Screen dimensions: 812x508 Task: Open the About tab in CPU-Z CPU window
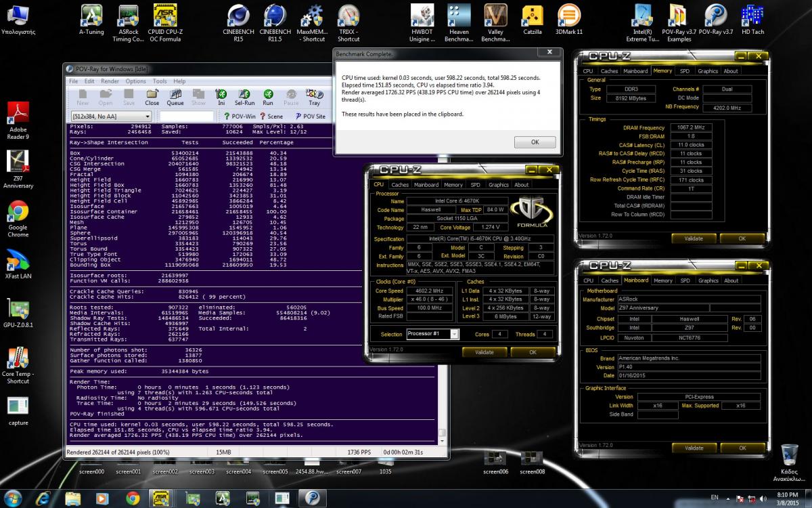[x=521, y=184]
